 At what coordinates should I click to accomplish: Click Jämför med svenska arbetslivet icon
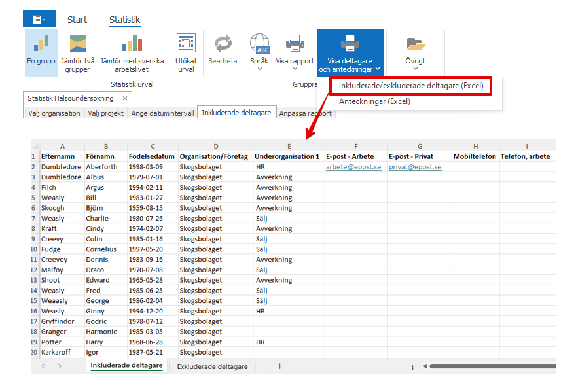coord(132,43)
